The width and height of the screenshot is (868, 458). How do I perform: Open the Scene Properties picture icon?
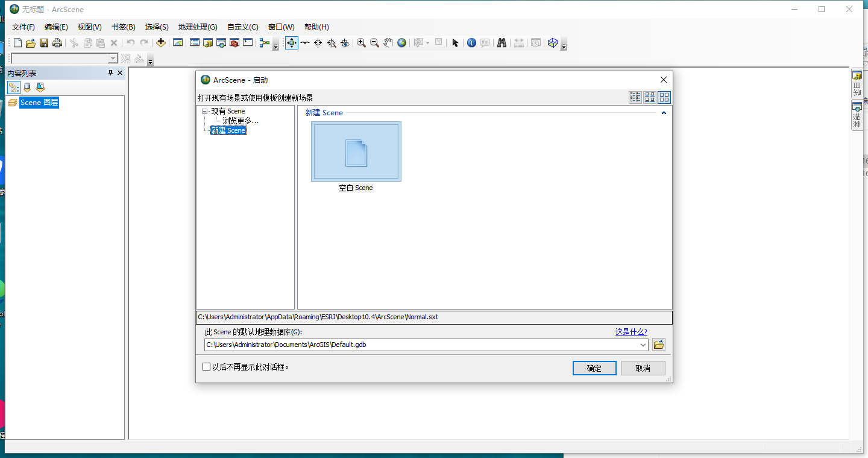[178, 43]
